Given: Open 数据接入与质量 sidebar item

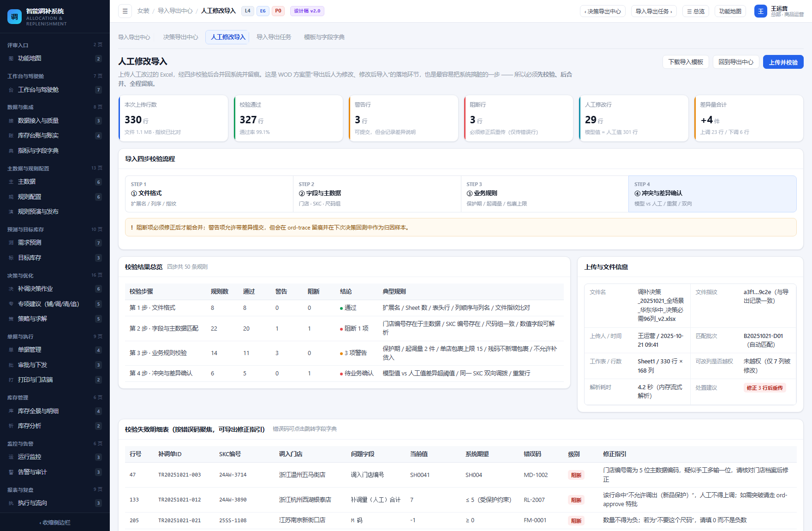Looking at the screenshot, I should (55, 121).
